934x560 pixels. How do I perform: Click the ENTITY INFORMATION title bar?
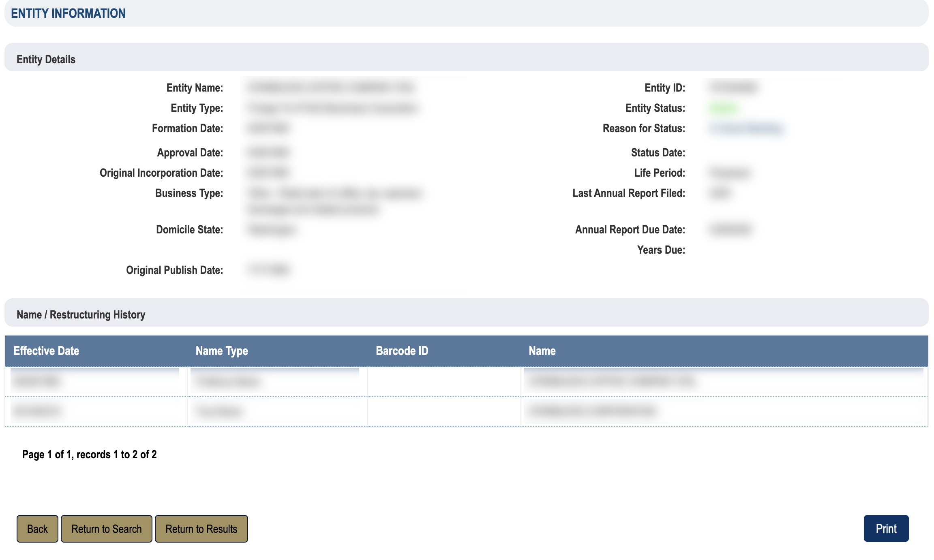[x=68, y=13]
